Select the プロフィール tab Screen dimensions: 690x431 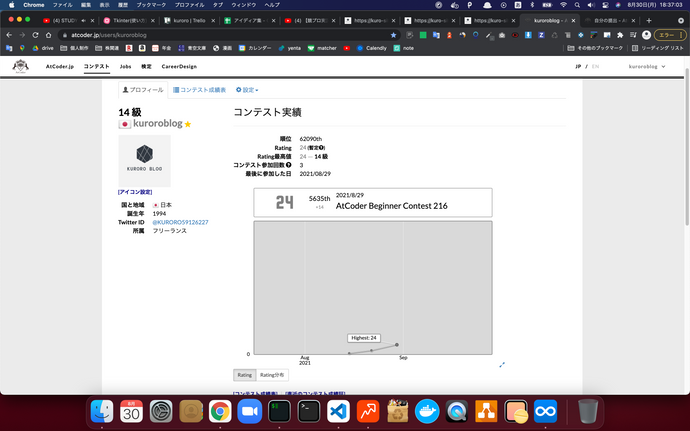(143, 90)
